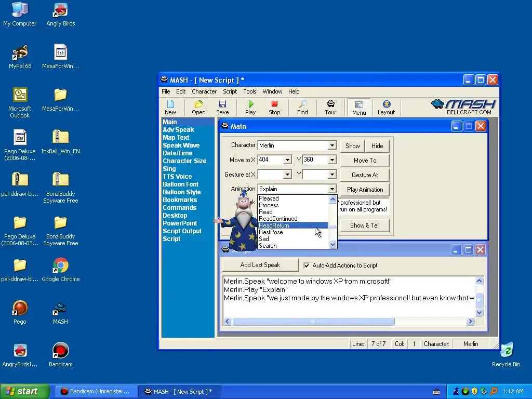Choose RestPose from the animation list
Image resolution: width=532 pixels, height=399 pixels.
pos(293,232)
